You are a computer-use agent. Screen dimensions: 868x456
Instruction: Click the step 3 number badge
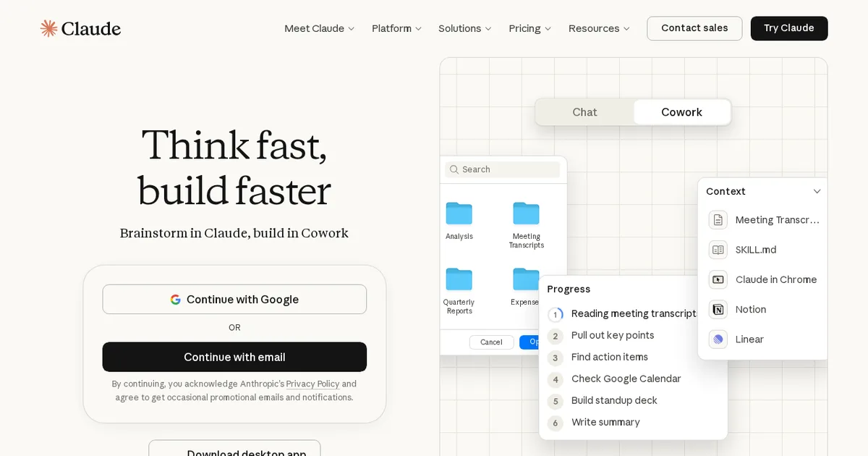556,358
